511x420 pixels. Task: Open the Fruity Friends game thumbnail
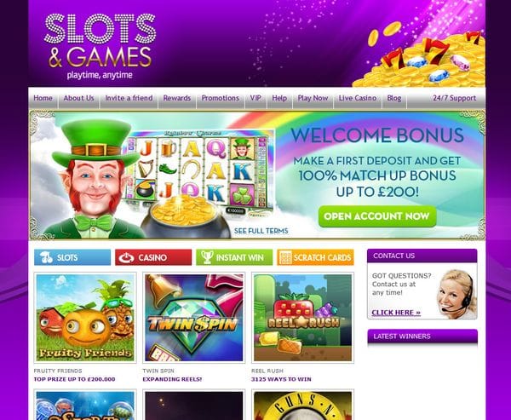coord(85,318)
